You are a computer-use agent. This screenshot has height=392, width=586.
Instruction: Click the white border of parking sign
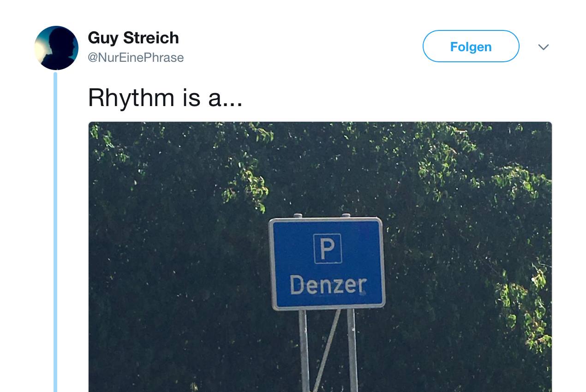(327, 220)
